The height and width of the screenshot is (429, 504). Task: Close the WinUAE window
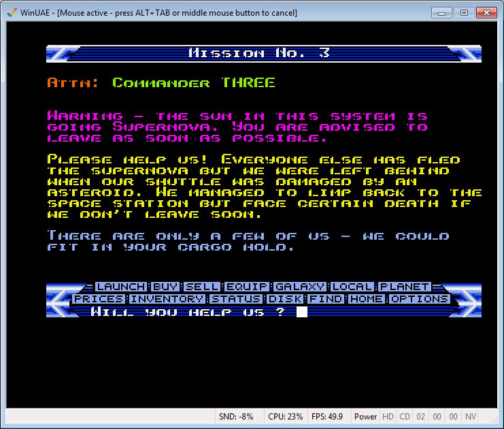[486, 13]
